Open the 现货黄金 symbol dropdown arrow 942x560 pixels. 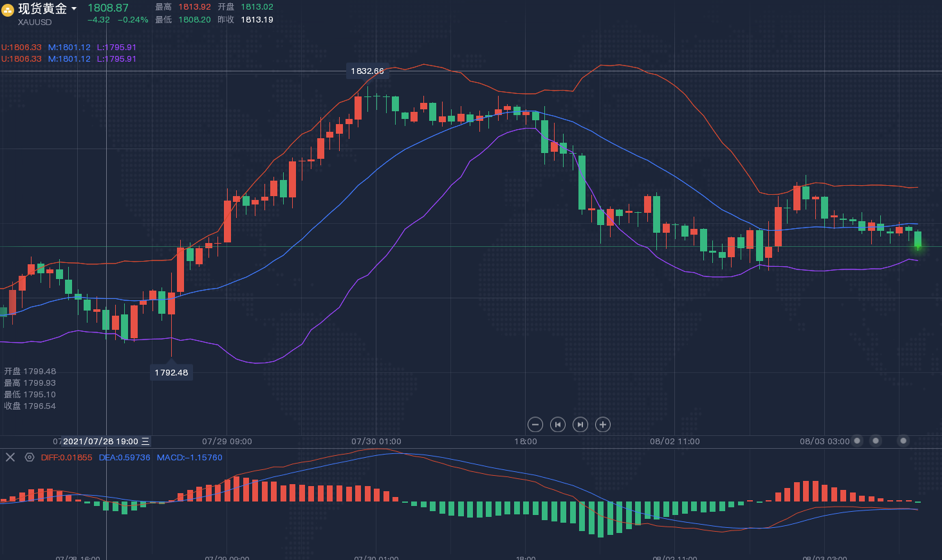click(x=74, y=9)
